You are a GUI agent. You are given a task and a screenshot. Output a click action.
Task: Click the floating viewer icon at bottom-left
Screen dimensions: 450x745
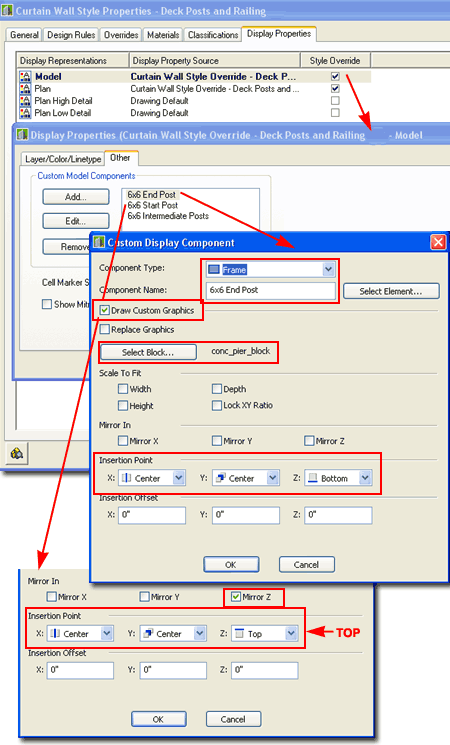[x=17, y=454]
